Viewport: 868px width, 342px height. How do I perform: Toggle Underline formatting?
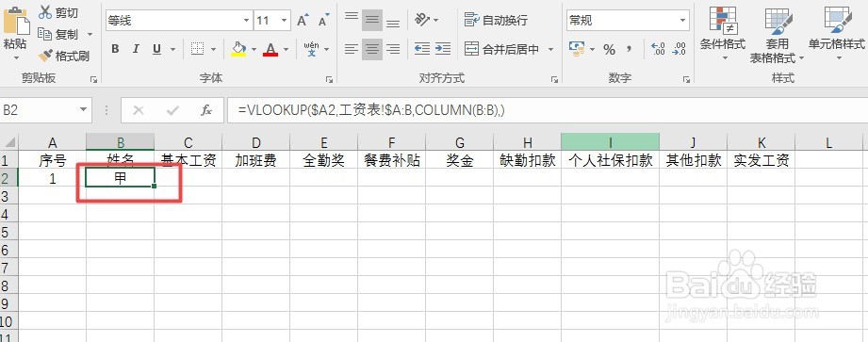click(156, 49)
